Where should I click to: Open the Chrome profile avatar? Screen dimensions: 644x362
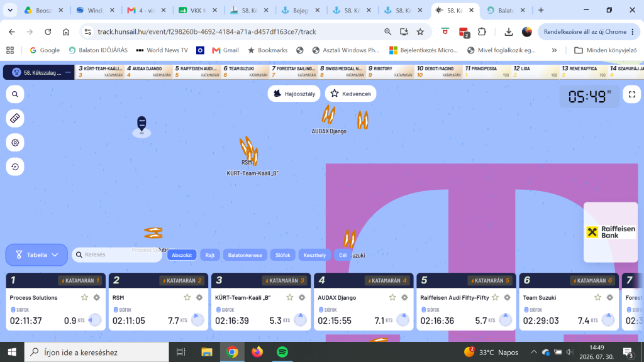click(x=527, y=31)
